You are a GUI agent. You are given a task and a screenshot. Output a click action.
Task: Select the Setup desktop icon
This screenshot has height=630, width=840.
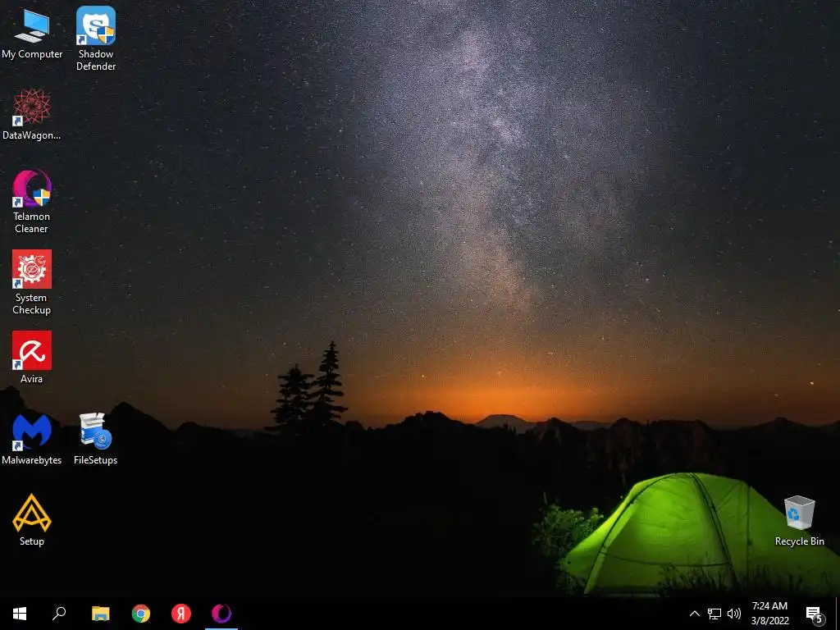[32, 519]
